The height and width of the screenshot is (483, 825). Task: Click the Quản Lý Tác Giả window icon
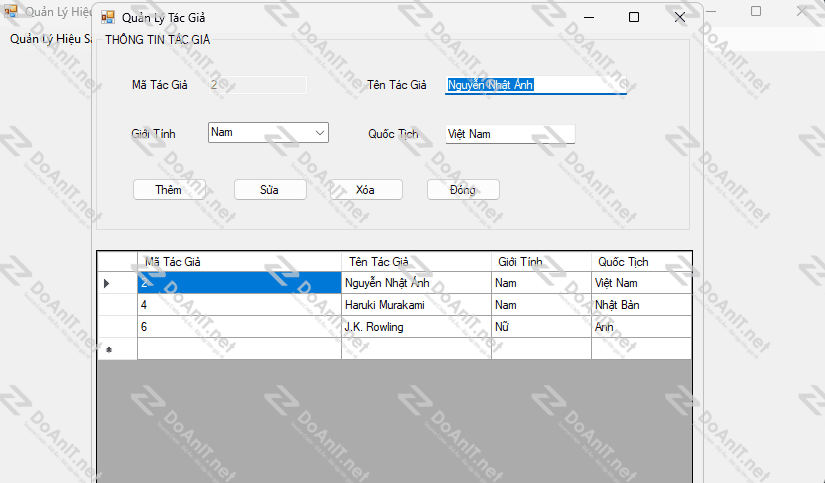point(108,17)
